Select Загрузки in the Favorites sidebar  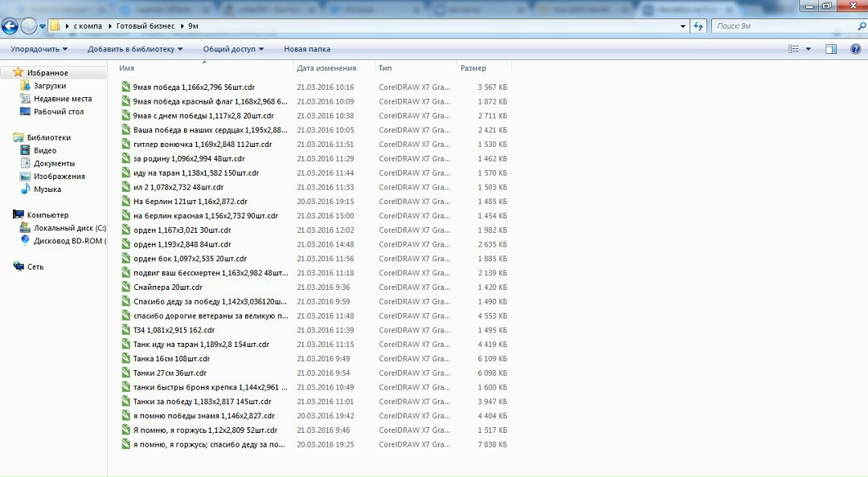[50, 86]
